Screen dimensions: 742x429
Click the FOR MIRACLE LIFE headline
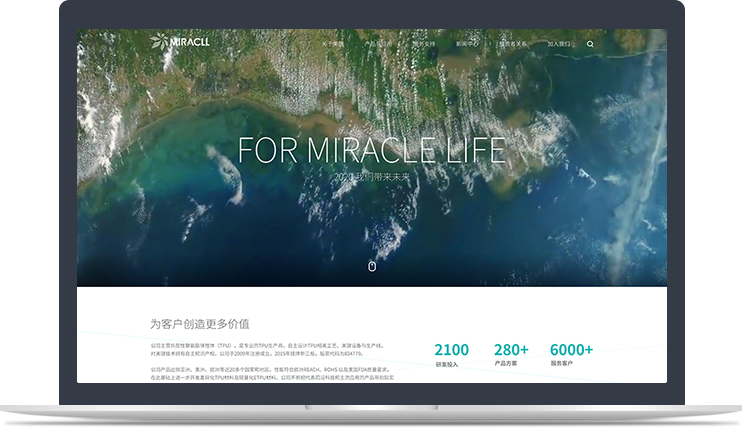tap(372, 150)
